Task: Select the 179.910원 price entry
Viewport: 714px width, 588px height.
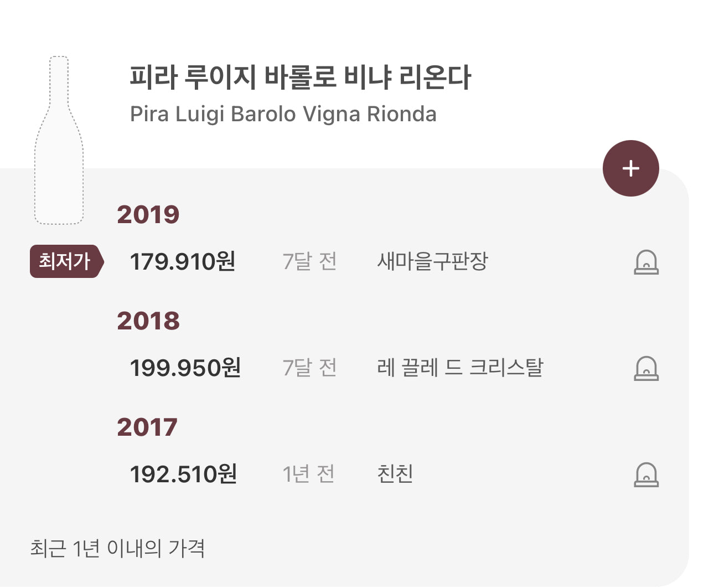Action: [183, 261]
